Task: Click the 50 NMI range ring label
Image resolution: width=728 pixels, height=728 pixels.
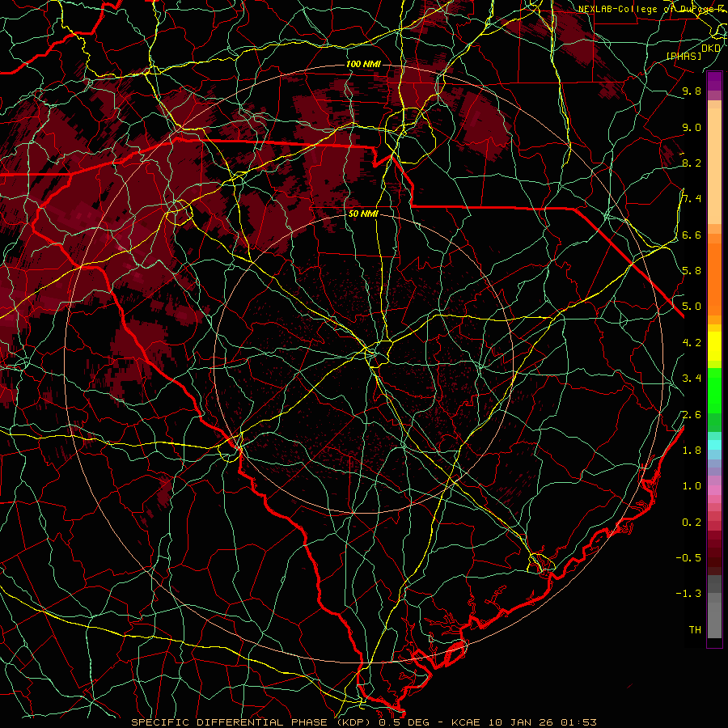Action: click(x=363, y=214)
